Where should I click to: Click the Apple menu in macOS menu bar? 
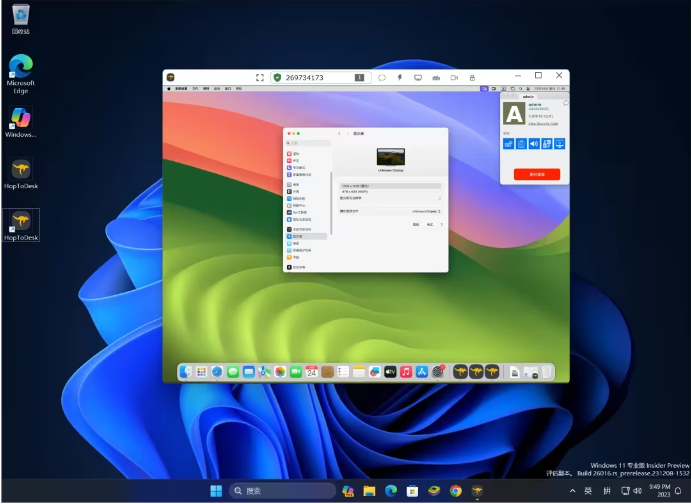click(x=169, y=89)
